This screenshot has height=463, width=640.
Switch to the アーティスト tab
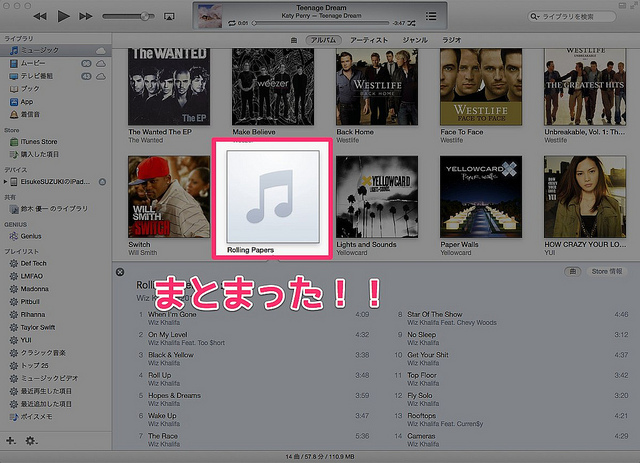pyautogui.click(x=369, y=40)
